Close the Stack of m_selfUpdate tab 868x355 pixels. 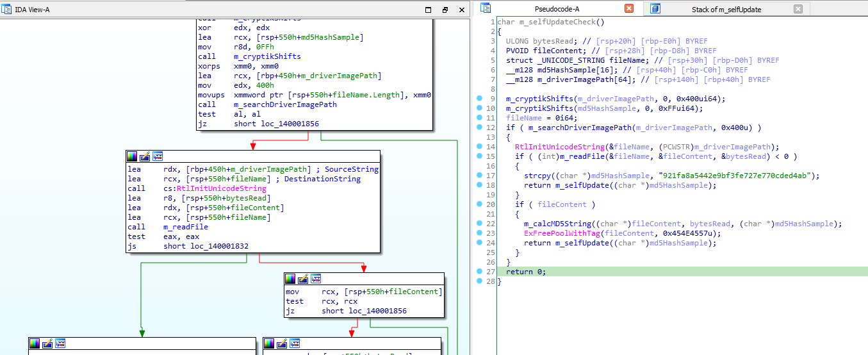[x=798, y=9]
